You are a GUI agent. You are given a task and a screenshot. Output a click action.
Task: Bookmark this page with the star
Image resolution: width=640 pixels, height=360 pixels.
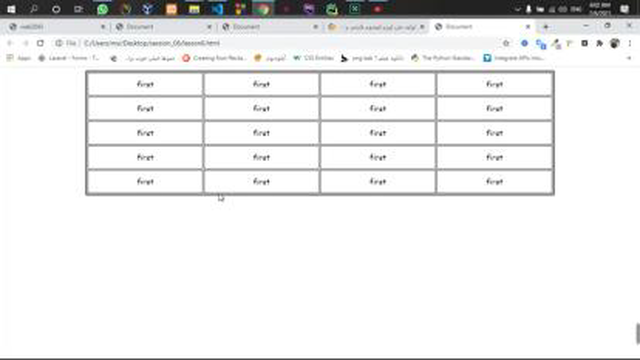506,43
